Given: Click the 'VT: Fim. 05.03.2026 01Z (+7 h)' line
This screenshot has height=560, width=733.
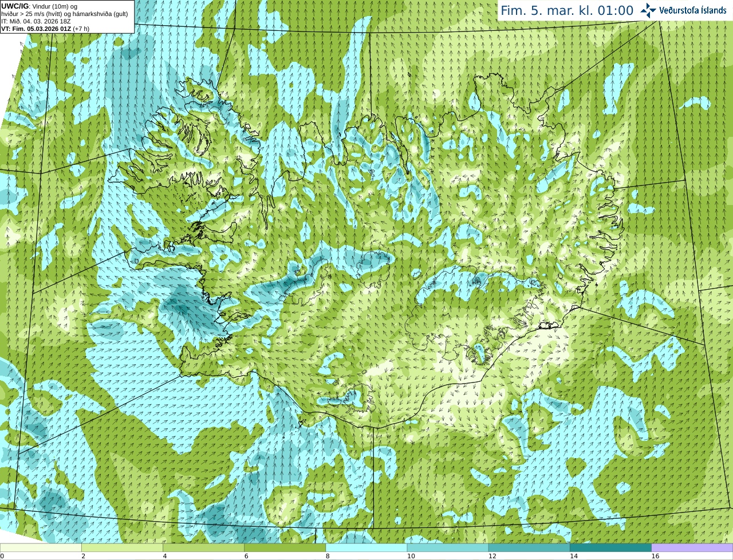Looking at the screenshot, I should coord(45,29).
